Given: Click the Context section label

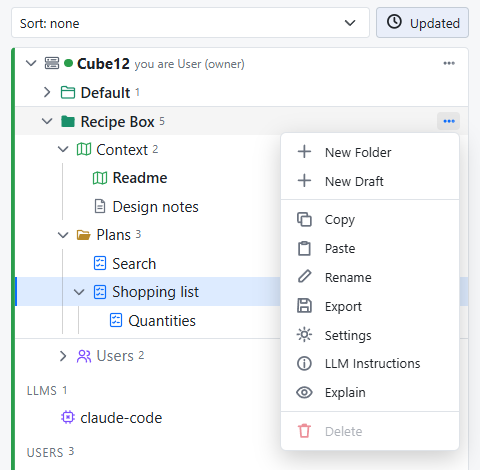Looking at the screenshot, I should pos(122,150).
